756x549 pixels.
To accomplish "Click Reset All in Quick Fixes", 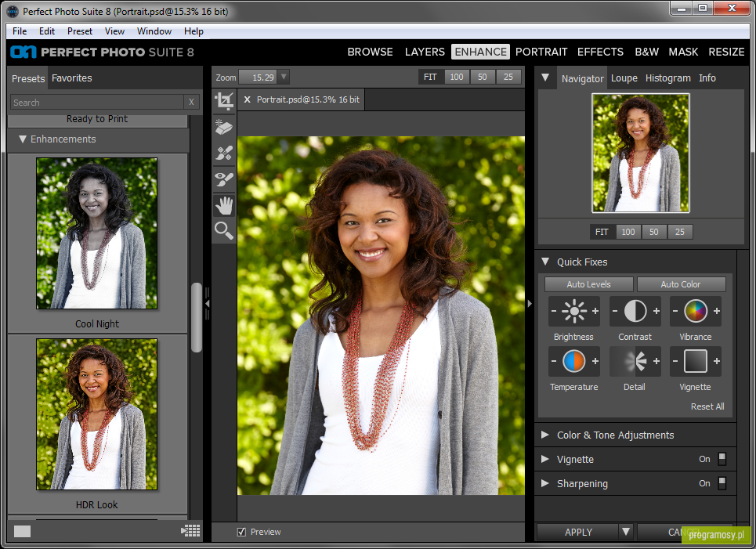I will [x=707, y=406].
